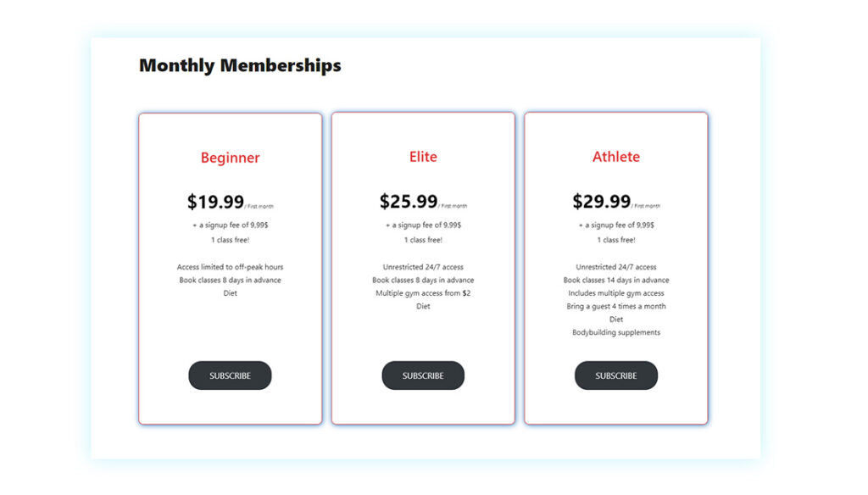Click 'Bodybuilding supplements' feature line
This screenshot has height=495, width=868.
click(616, 332)
